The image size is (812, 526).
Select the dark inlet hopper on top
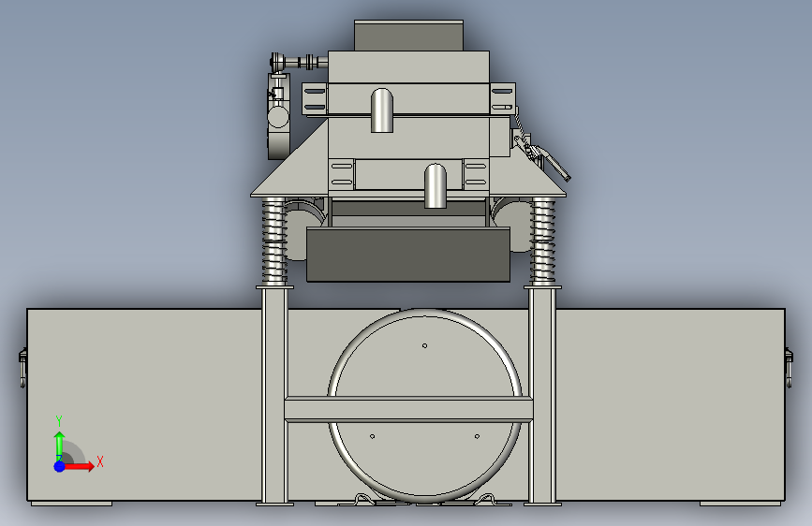click(x=408, y=36)
